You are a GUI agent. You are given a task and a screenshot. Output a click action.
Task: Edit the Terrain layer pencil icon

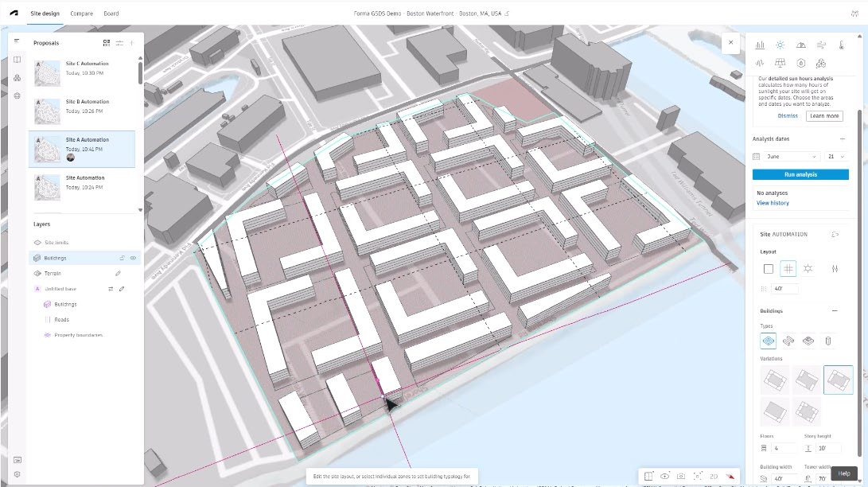pyautogui.click(x=118, y=274)
